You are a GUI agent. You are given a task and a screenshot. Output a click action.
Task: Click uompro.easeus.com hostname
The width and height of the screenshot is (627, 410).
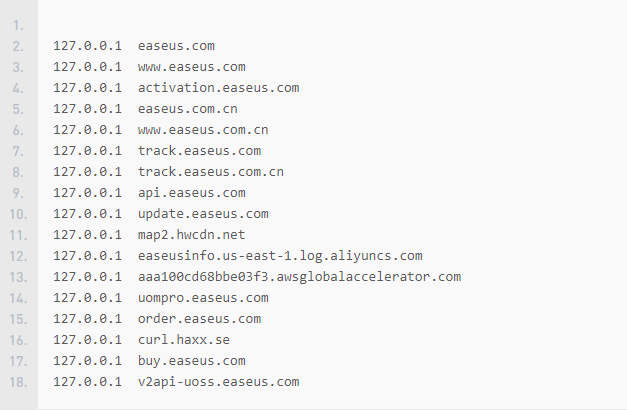tap(203, 297)
